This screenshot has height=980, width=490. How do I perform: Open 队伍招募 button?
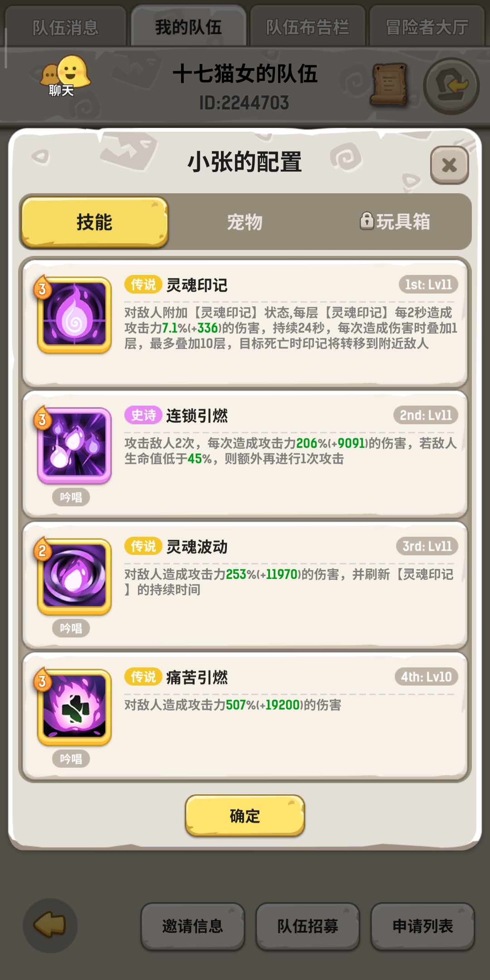tap(308, 926)
